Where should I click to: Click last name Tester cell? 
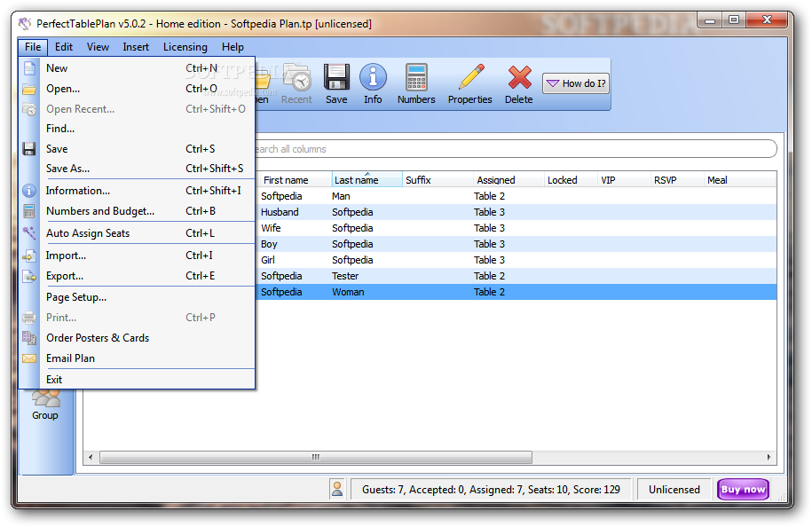[345, 277]
